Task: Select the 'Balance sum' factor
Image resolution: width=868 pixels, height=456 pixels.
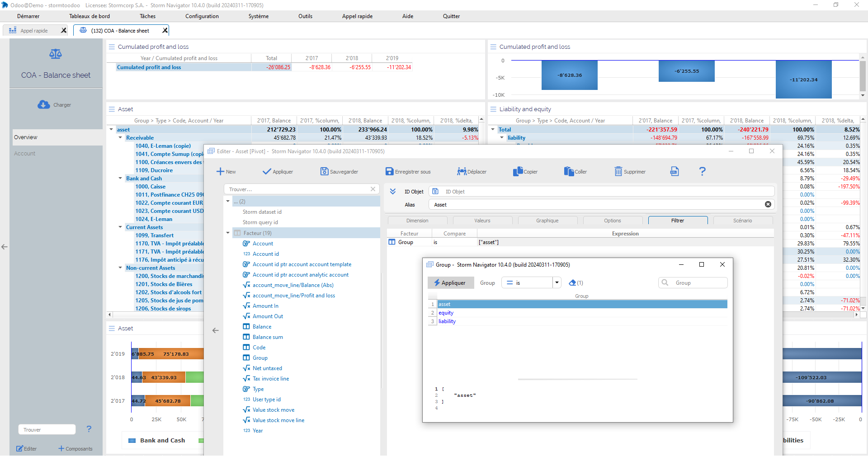Action: click(268, 337)
